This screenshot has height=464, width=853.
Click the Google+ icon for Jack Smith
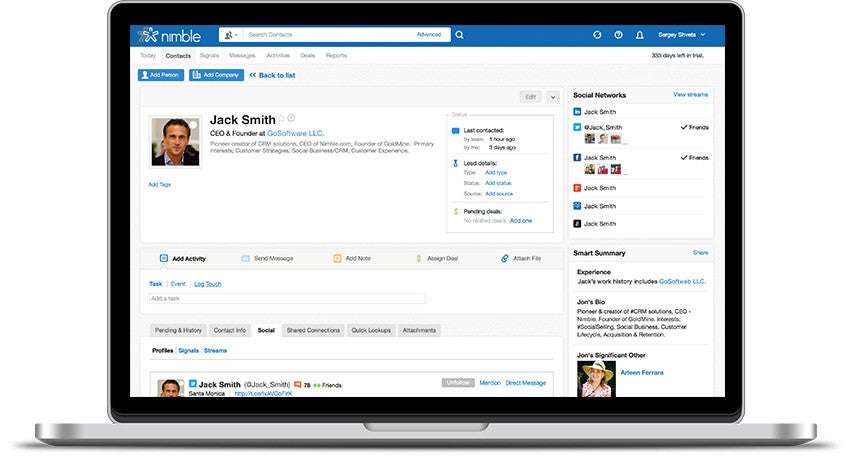pos(577,188)
